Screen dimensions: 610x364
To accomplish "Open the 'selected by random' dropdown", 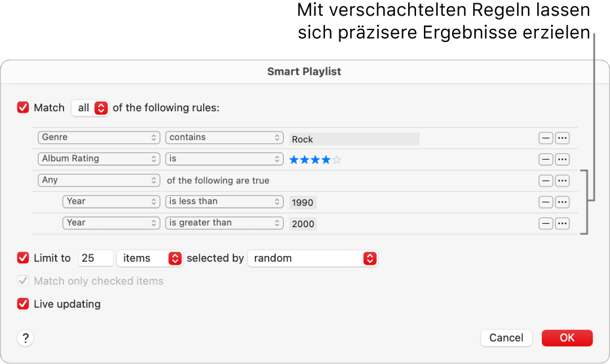I will [313, 259].
